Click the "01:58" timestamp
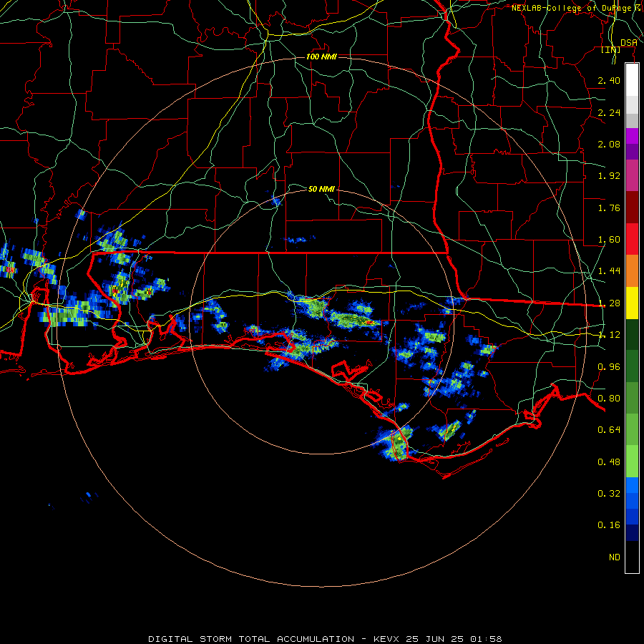644x644 pixels. tap(486, 639)
